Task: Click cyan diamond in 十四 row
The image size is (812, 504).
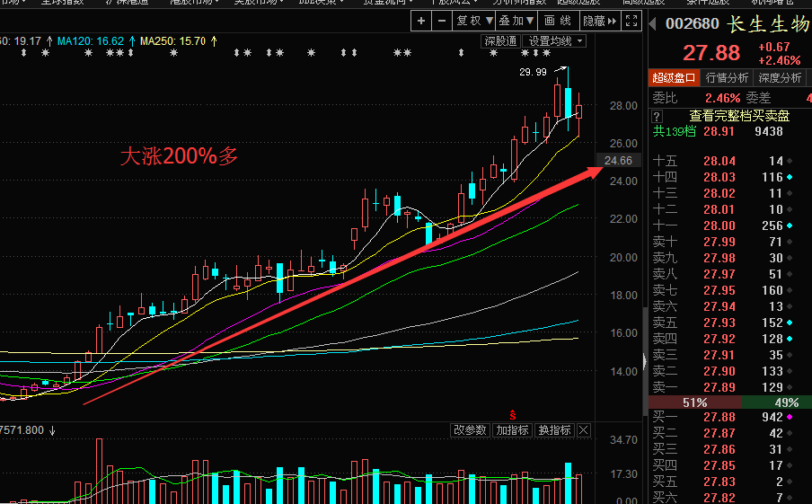Action: pos(790,177)
